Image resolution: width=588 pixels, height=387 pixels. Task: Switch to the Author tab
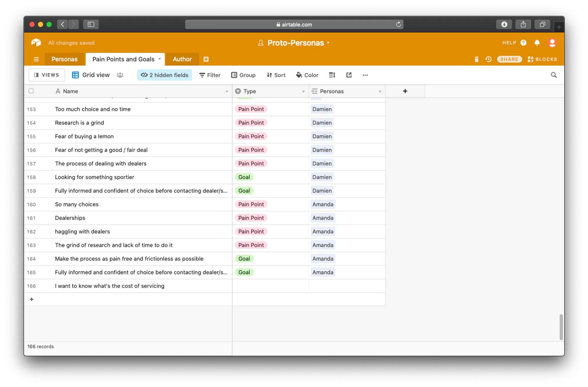click(182, 59)
